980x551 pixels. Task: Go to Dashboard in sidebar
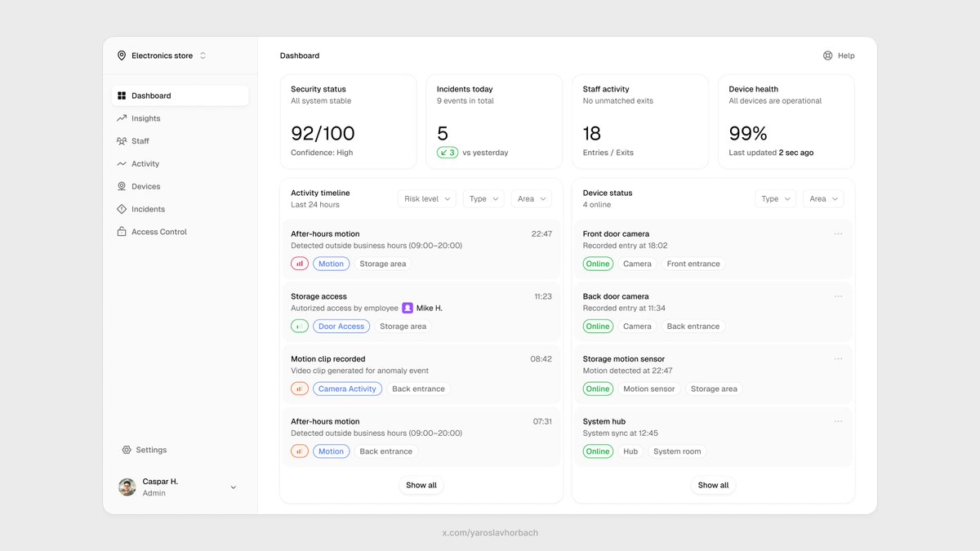180,96
